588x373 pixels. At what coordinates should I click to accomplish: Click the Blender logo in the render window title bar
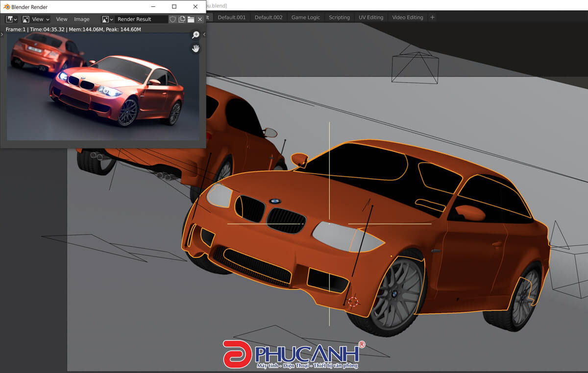(6, 7)
